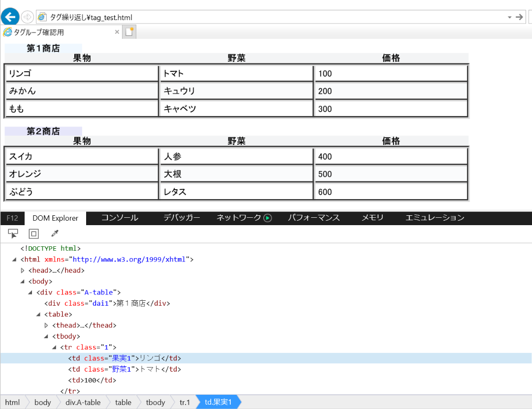Toggle DOM element highlighting box icon
This screenshot has width=532, height=409.
pos(33,234)
